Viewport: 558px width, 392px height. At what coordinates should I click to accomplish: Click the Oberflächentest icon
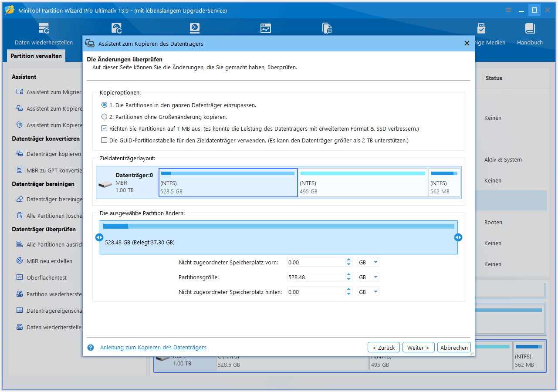tap(19, 277)
